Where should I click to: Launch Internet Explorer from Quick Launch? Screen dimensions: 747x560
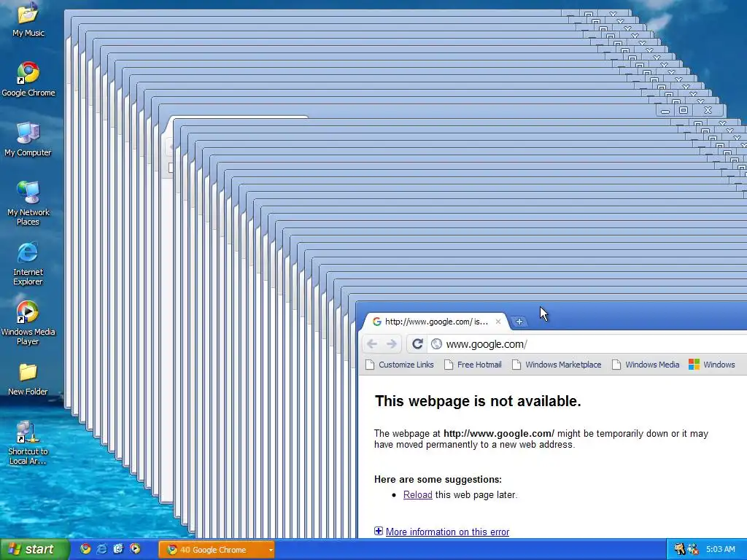[102, 549]
